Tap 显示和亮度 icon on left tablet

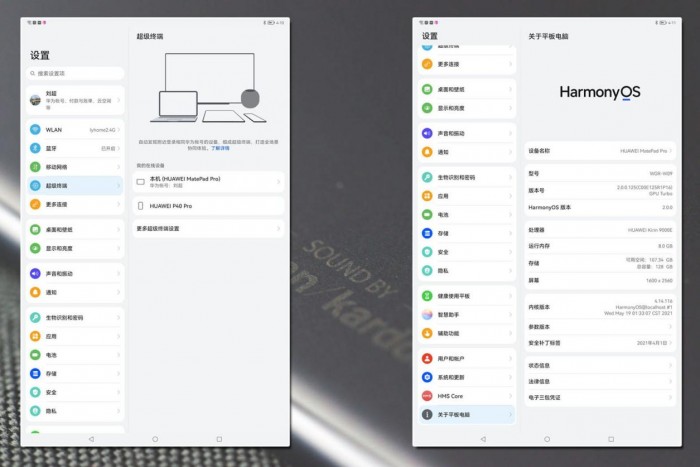point(35,248)
